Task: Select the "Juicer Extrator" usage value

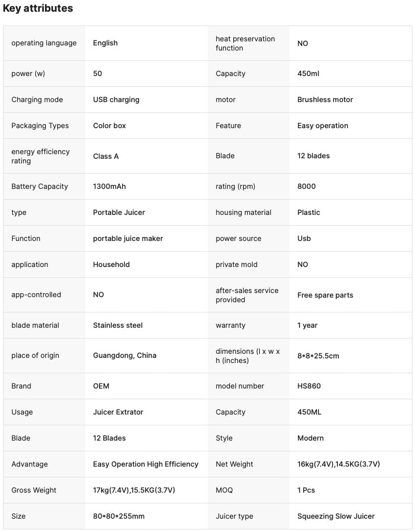Action: click(x=118, y=412)
